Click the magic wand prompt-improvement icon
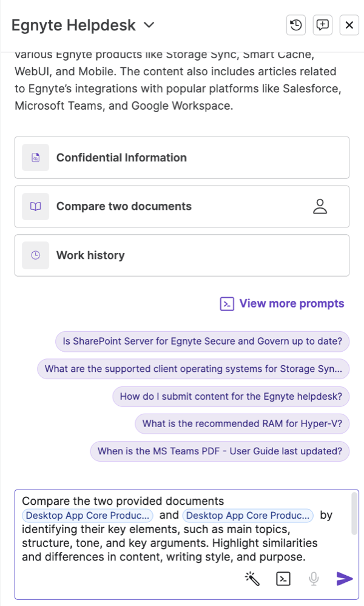The height and width of the screenshot is (606, 364). (x=253, y=579)
